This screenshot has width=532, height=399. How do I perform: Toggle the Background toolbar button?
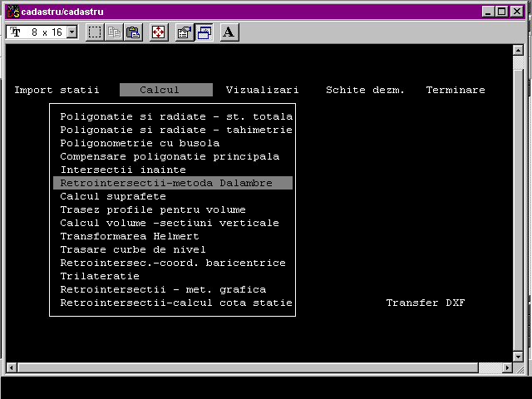[204, 32]
